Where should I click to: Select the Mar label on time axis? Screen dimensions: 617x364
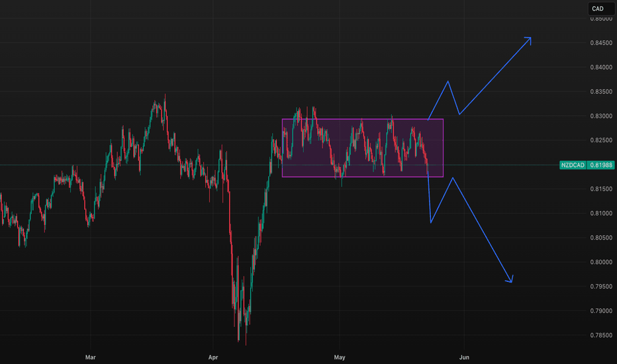pyautogui.click(x=91, y=357)
